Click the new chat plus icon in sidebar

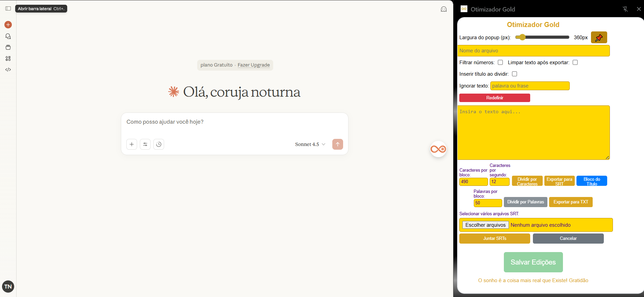[8, 25]
